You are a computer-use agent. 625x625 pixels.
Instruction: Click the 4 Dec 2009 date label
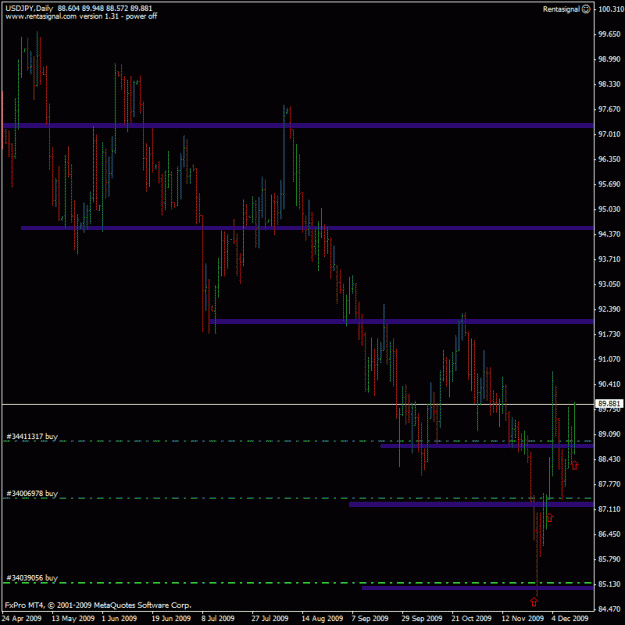(x=570, y=618)
